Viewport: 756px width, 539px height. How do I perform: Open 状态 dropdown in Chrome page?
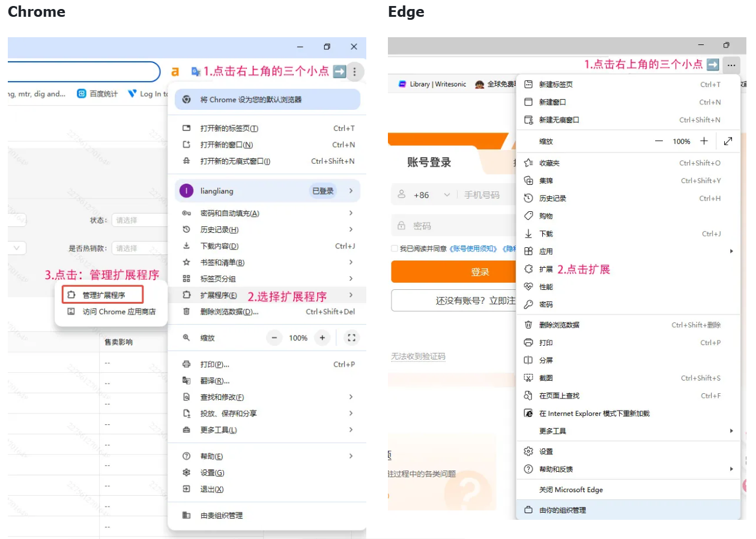pyautogui.click(x=141, y=220)
